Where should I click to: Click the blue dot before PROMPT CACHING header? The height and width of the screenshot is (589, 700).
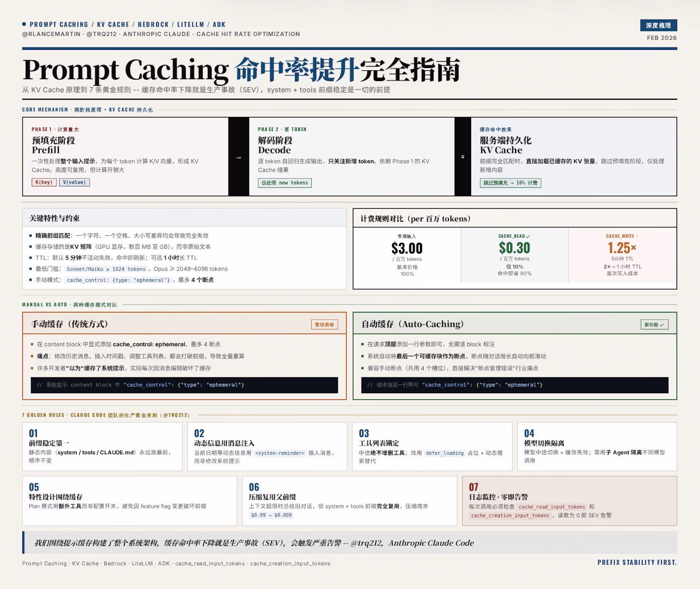coord(24,24)
